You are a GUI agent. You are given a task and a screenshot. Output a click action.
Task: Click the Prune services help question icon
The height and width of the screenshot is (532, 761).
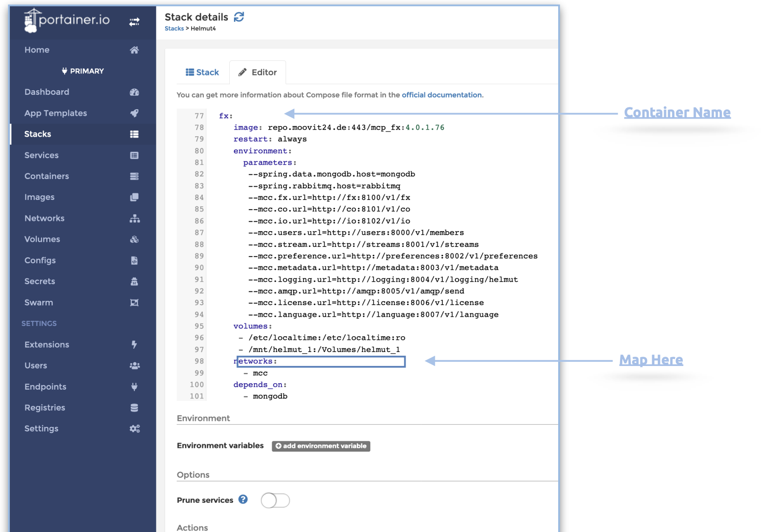point(243,499)
